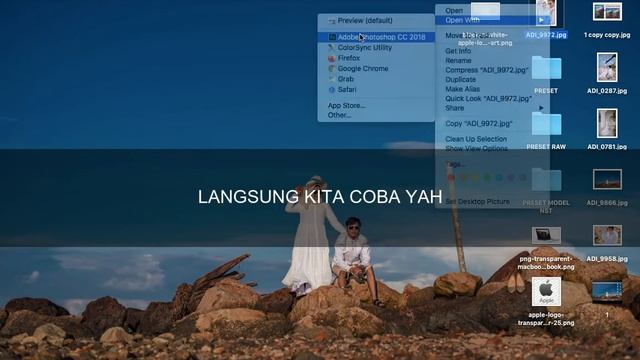Select the apple-logo-transparent png file icon
Viewport: 640px width, 360px height.
pos(546,291)
